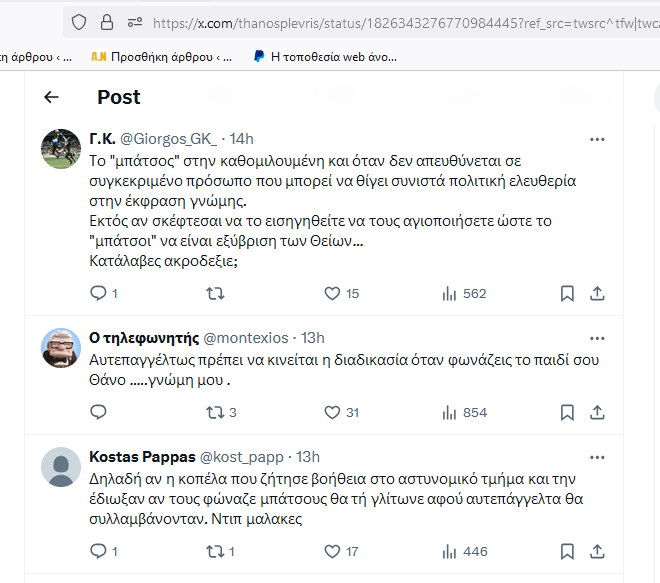Repost the montexios tweet with 3 reposts
660x583 pixels.
click(x=215, y=412)
